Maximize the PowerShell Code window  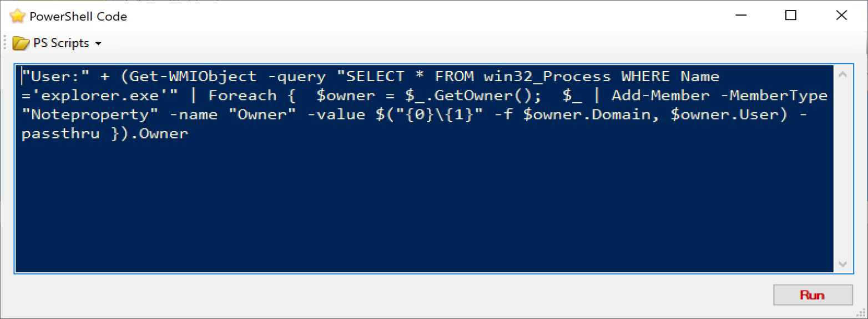pyautogui.click(x=791, y=16)
